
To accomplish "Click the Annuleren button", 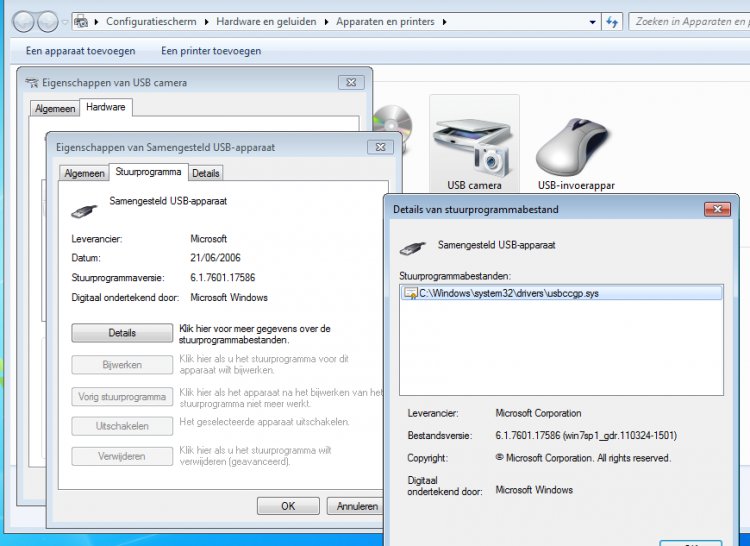I will coord(357,506).
